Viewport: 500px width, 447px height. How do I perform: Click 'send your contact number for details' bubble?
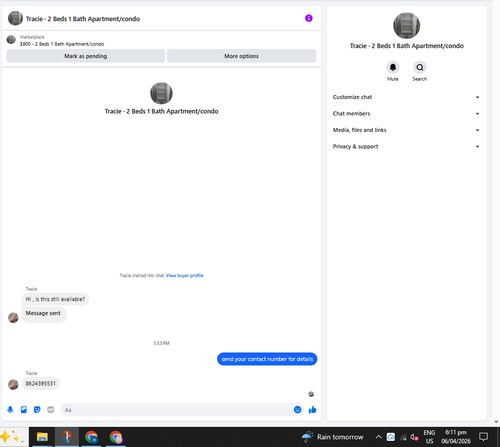click(267, 359)
